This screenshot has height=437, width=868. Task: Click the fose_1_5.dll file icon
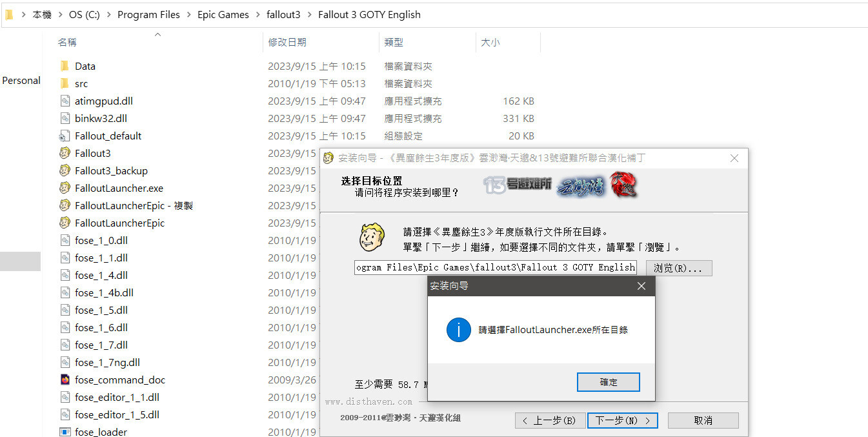(x=65, y=310)
